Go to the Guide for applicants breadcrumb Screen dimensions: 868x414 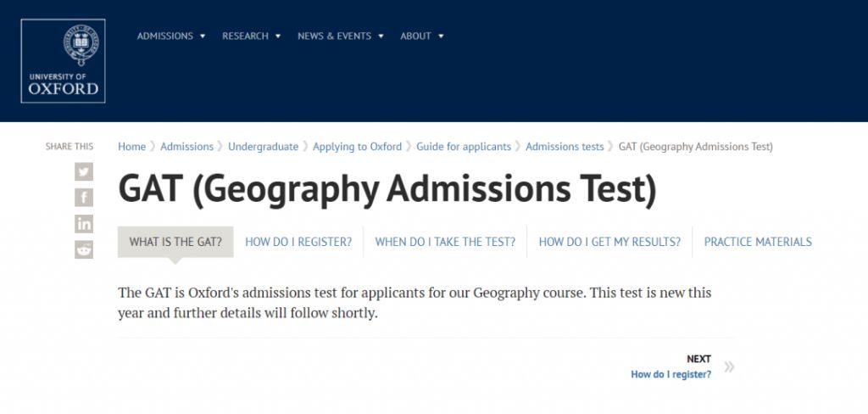(464, 147)
